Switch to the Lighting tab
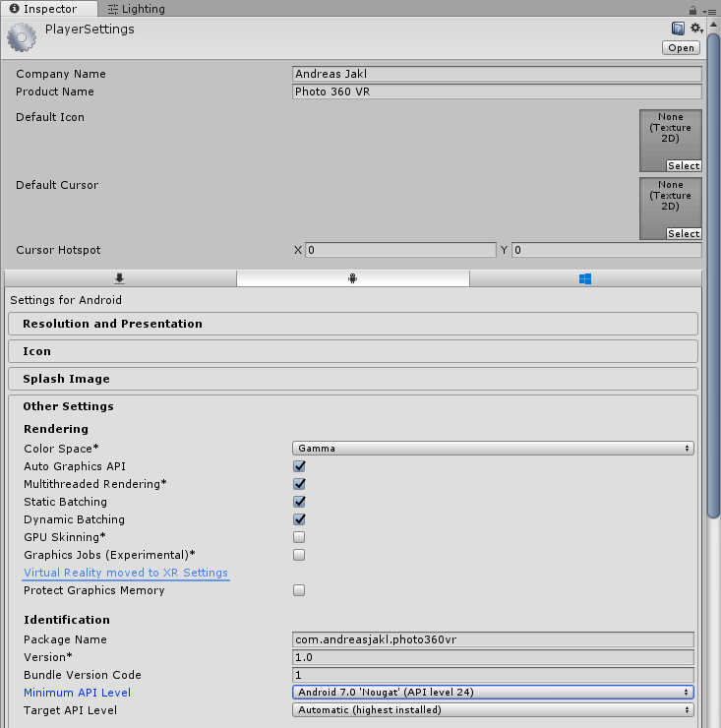 click(136, 9)
